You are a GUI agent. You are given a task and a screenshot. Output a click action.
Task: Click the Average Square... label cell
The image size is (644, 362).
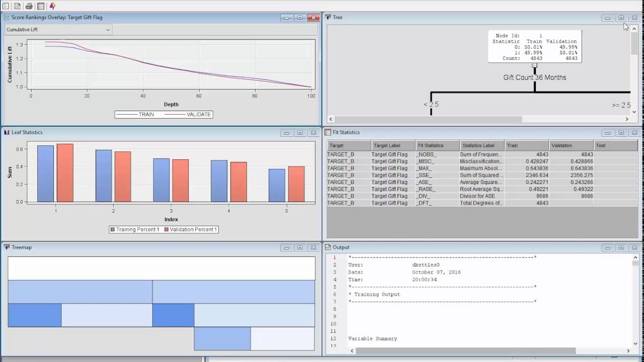click(482, 182)
